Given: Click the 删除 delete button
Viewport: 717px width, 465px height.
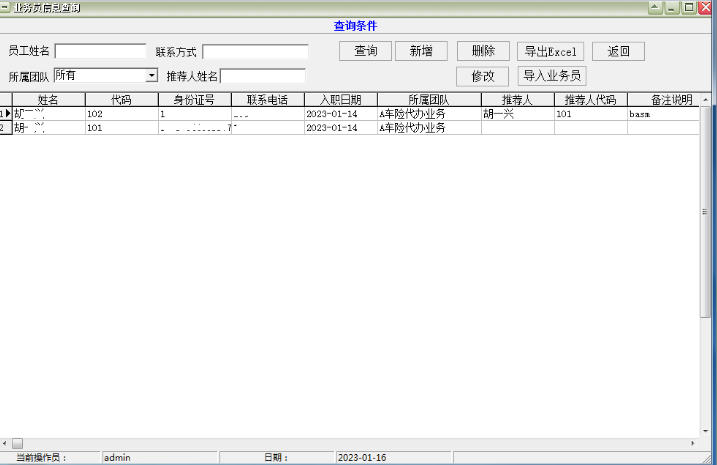Looking at the screenshot, I should pyautogui.click(x=483, y=51).
